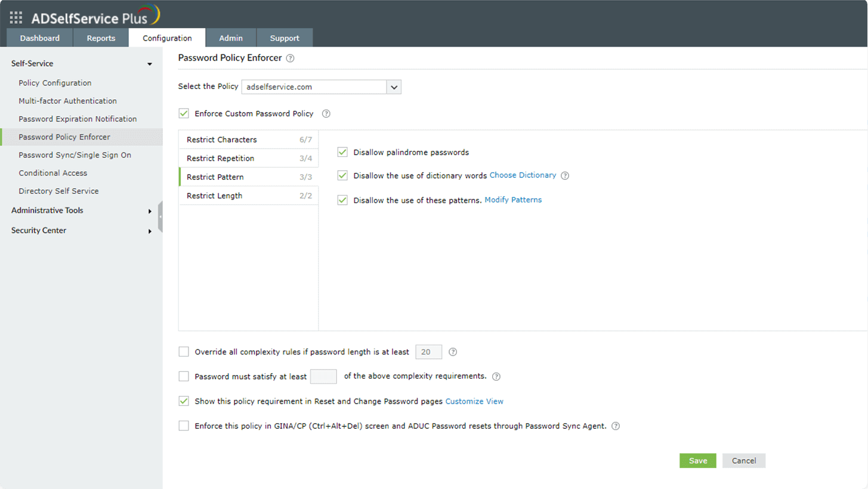Expand the Security Center section
Image resolution: width=868 pixels, height=489 pixels.
150,231
